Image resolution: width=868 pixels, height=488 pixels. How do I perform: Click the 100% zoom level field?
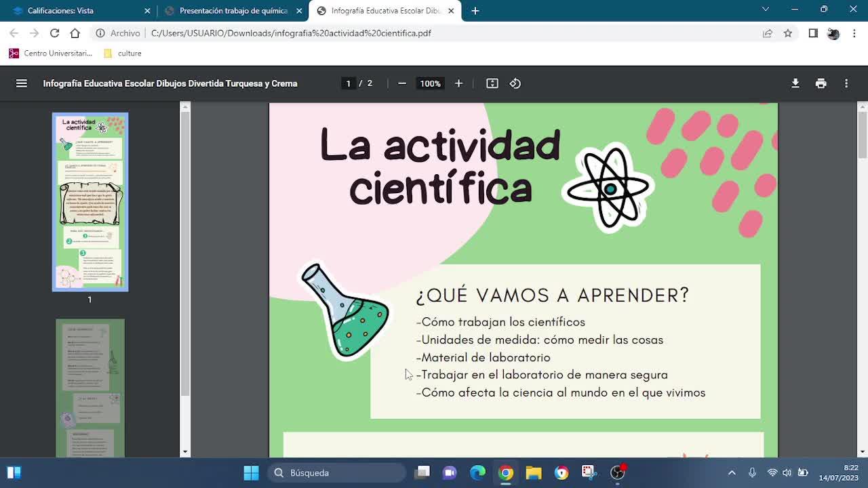coord(430,83)
